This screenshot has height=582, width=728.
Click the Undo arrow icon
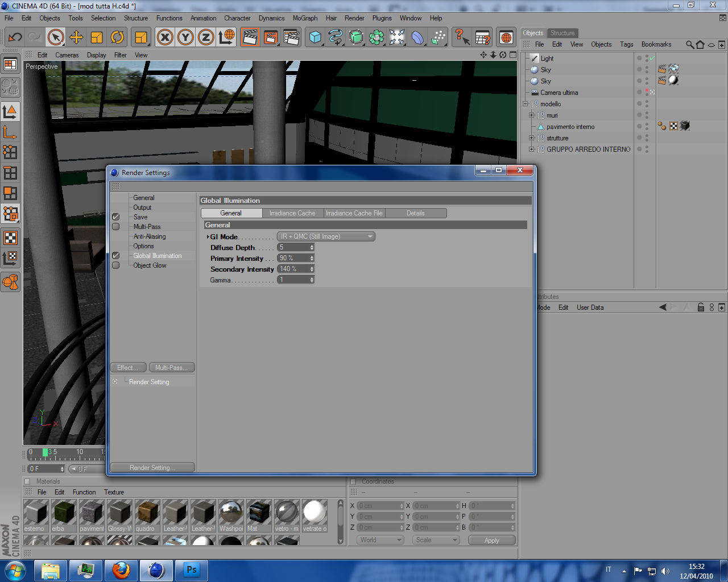(x=15, y=38)
